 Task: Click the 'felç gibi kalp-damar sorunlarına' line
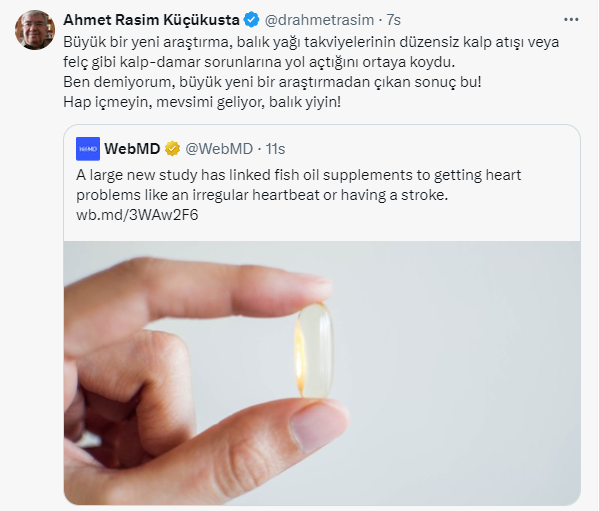(259, 62)
